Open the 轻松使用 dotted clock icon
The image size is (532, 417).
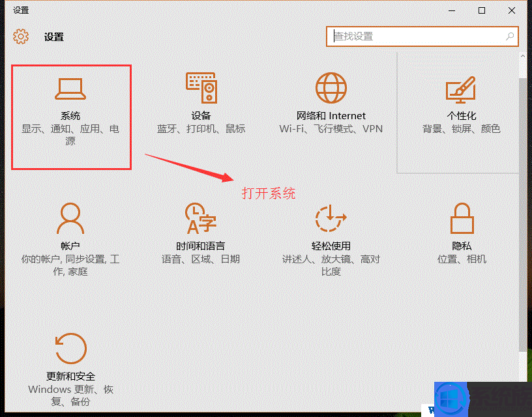pyautogui.click(x=331, y=218)
